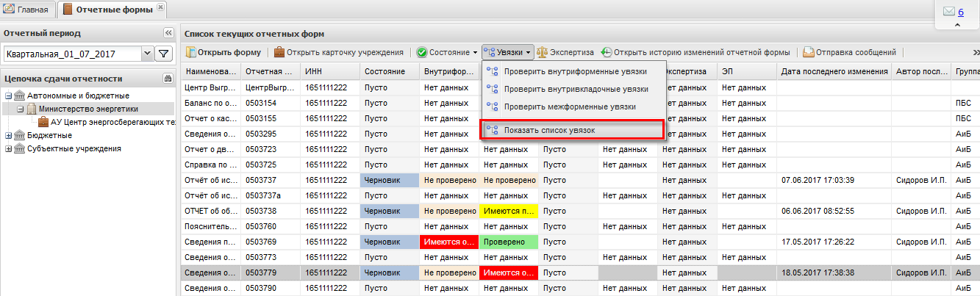Open Экспертиза scales icon
The height and width of the screenshot is (296, 980).
543,52
